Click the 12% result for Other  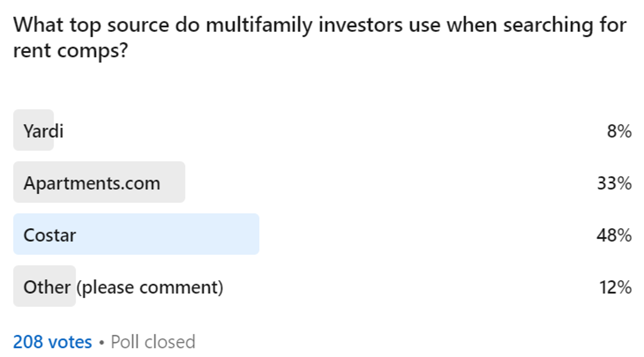click(614, 287)
